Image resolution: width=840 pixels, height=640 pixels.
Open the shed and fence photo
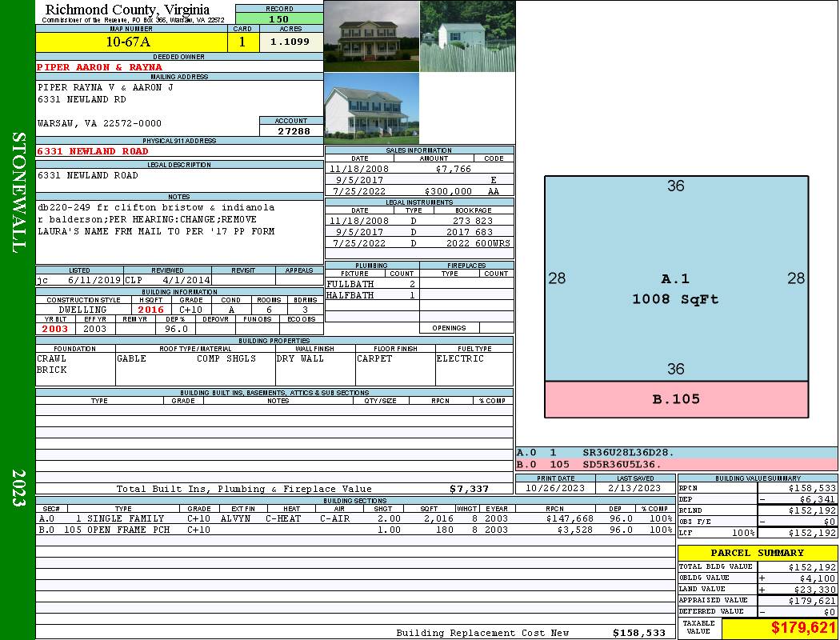(x=467, y=36)
